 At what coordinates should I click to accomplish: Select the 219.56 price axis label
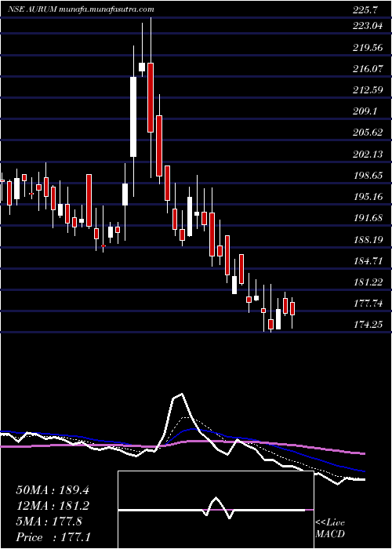(x=368, y=49)
